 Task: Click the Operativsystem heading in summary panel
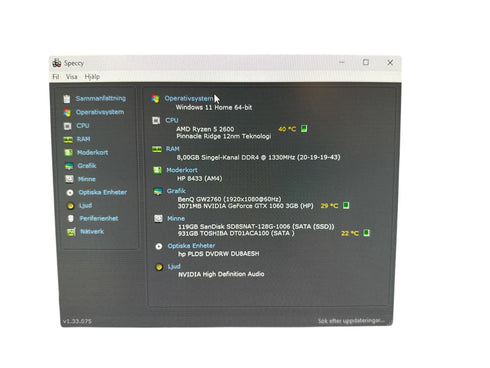click(x=189, y=99)
